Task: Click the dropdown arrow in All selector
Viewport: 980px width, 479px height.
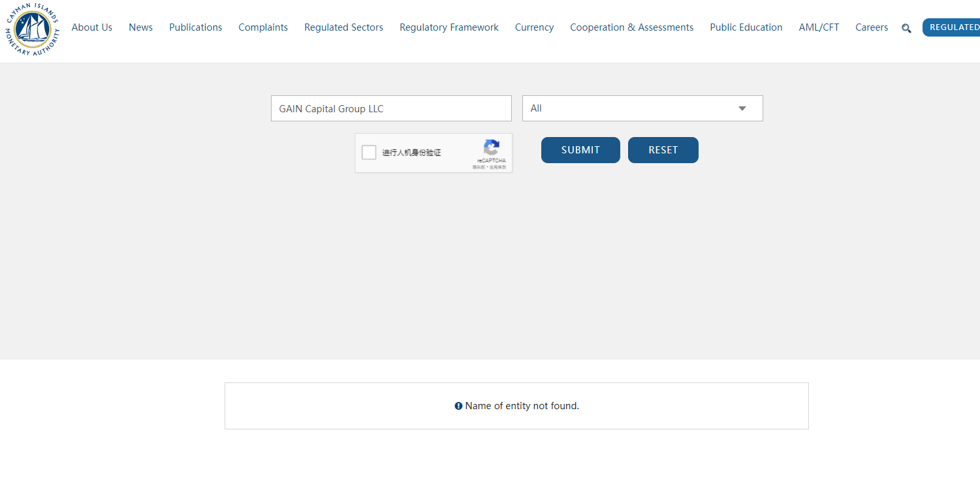Action: pyautogui.click(x=742, y=108)
